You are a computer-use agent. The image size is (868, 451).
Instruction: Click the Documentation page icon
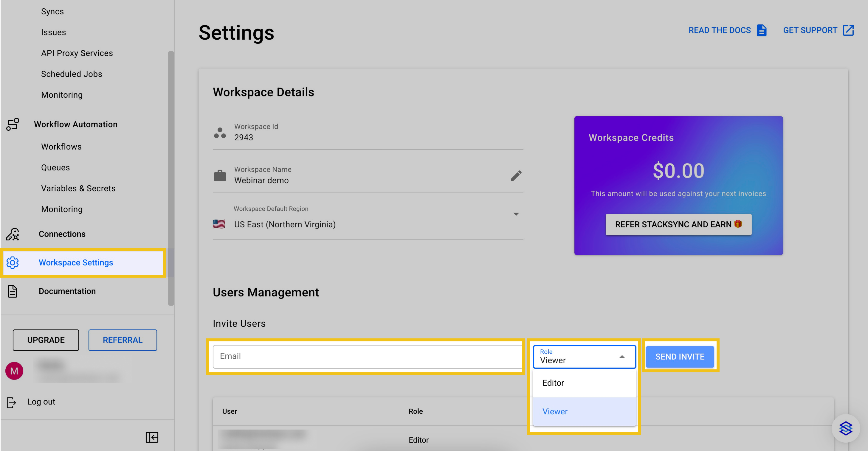(x=13, y=291)
